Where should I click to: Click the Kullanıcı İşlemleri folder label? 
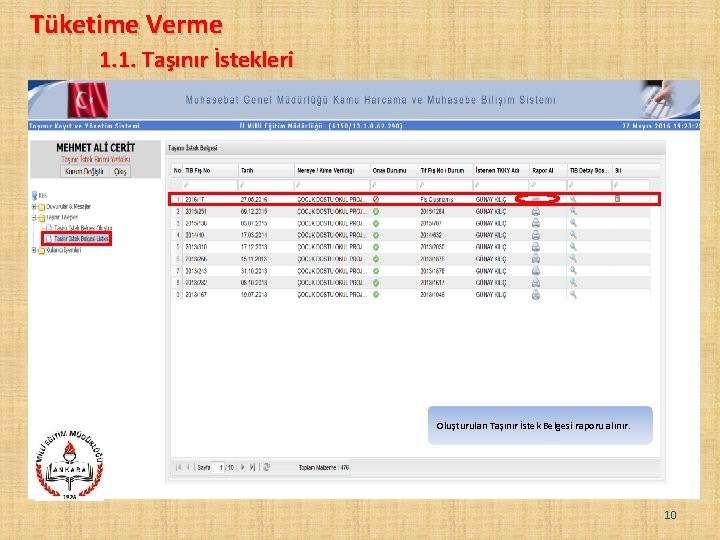(x=64, y=250)
